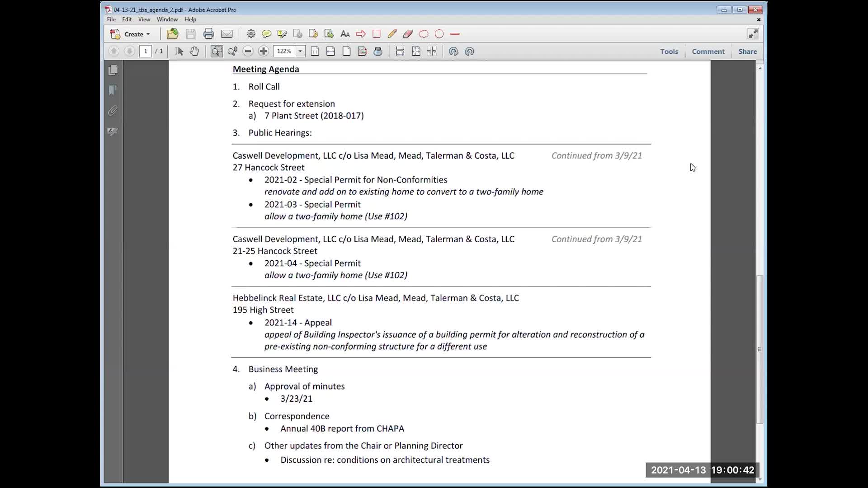The height and width of the screenshot is (488, 868).
Task: Click the vertical scrollbar thumb
Action: tap(759, 349)
